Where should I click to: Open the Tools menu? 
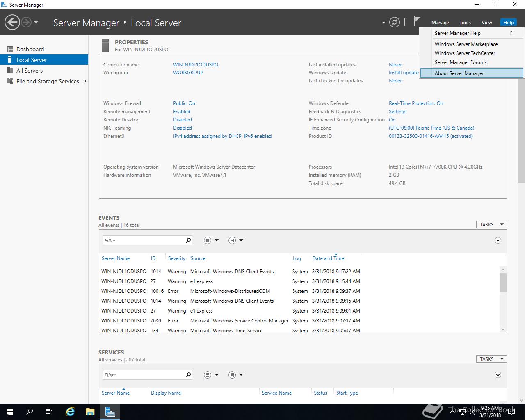465,23
